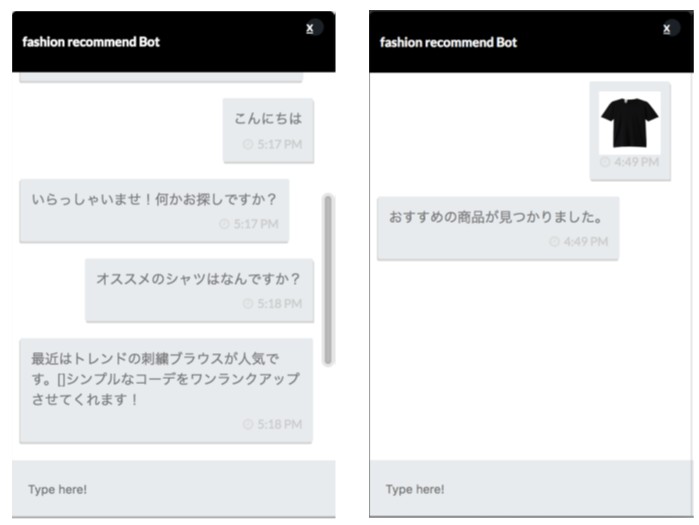The height and width of the screenshot is (525, 699).
Task: Select the 最近はトレンドの刺繍ブラウス reply bubble
Action: (x=166, y=390)
